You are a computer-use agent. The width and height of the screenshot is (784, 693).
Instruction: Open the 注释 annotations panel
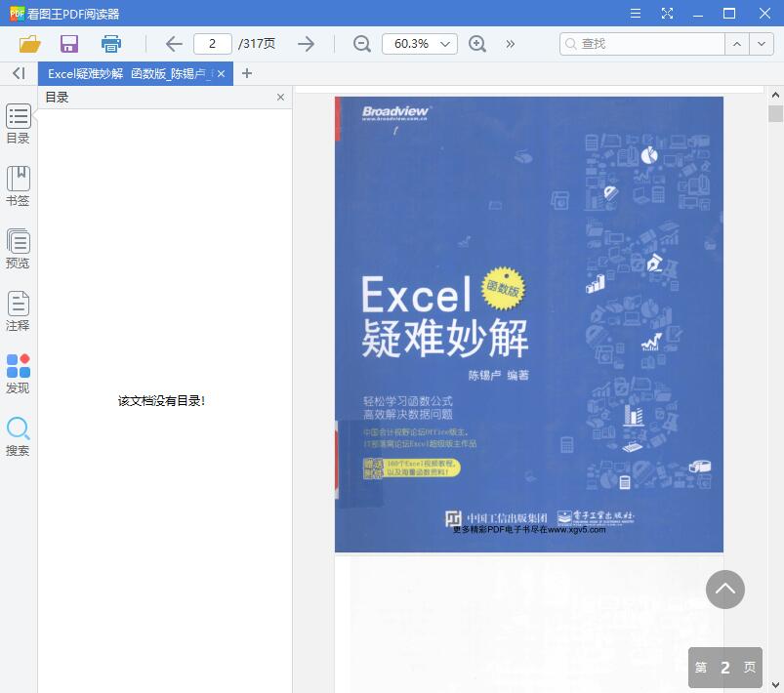(x=18, y=309)
